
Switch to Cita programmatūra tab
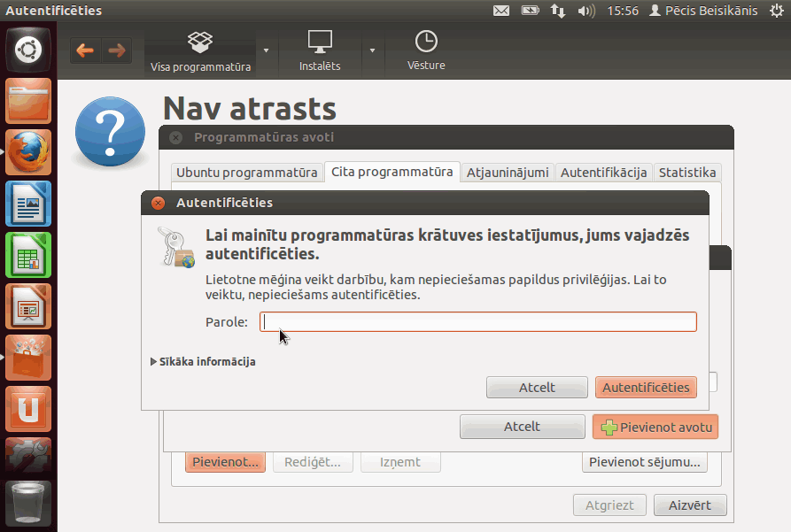coord(392,172)
